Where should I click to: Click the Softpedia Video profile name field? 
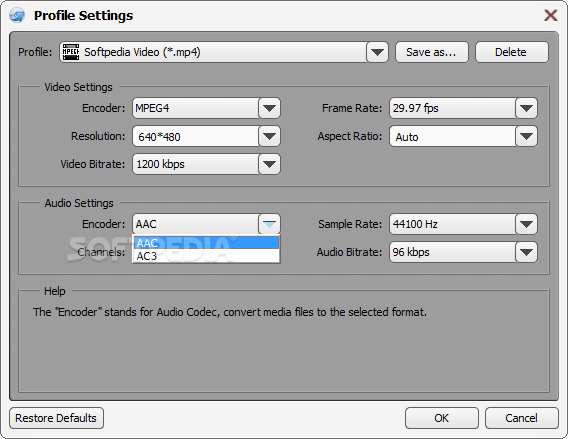[x=213, y=52]
